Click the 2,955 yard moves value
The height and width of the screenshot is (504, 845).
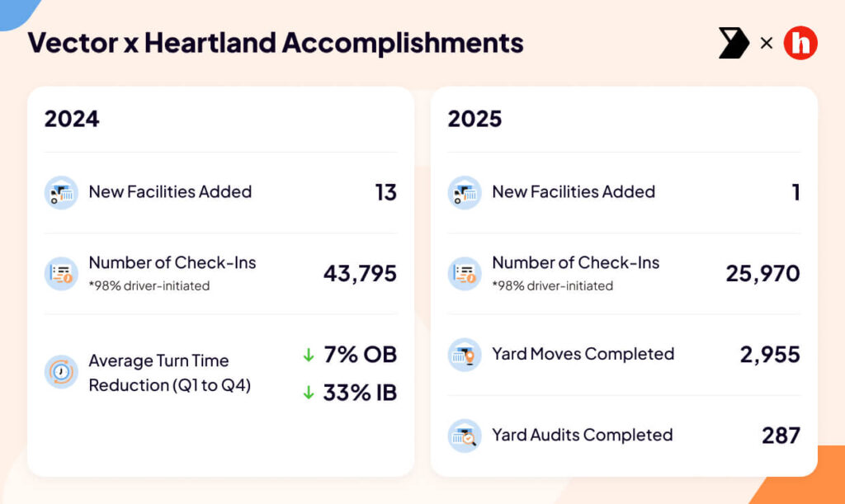pos(770,355)
